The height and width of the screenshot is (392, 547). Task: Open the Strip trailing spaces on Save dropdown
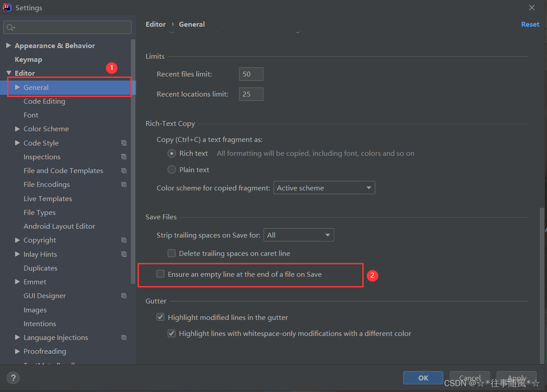click(x=299, y=235)
